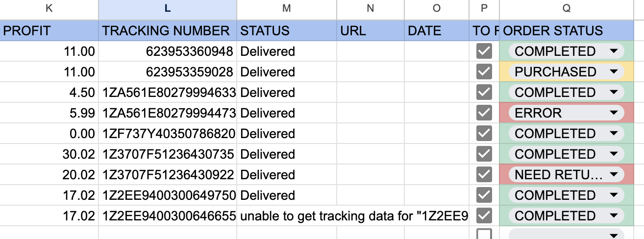Uncheck the checkbox beside tracking 623953360948
Image resolution: width=644 pixels, height=239 pixels.
(x=484, y=51)
